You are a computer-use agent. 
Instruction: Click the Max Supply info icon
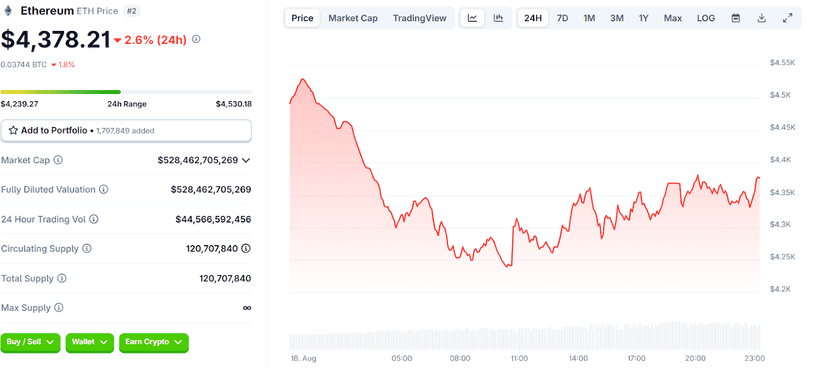coord(59,307)
